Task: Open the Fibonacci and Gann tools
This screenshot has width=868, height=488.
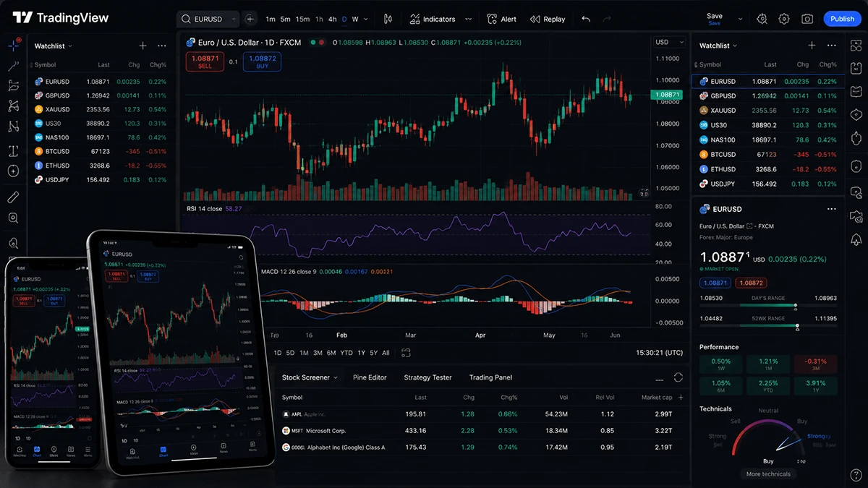Action: [x=13, y=85]
